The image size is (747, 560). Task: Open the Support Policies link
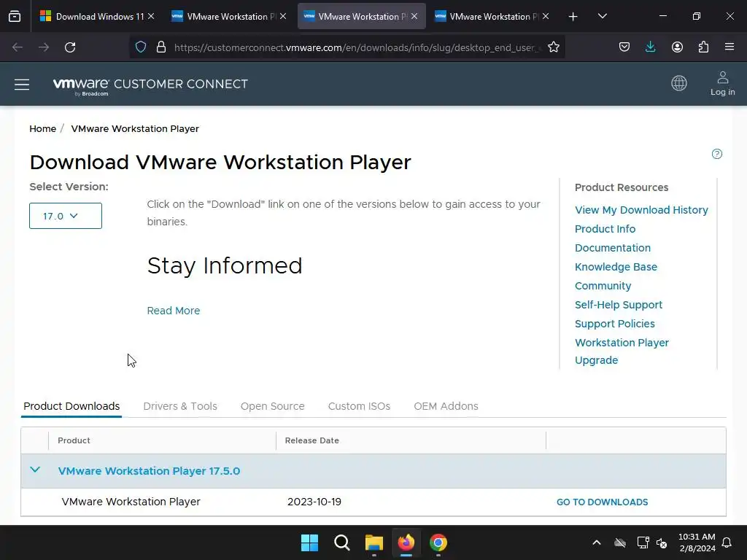(614, 324)
